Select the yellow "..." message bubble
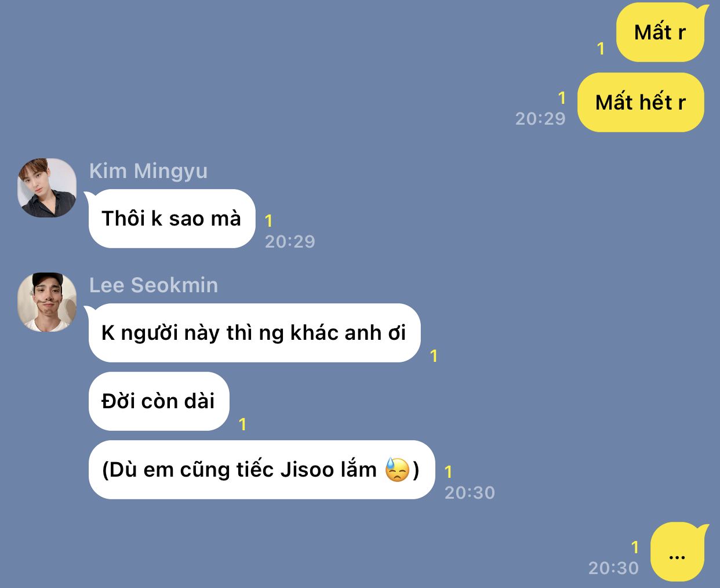 pyautogui.click(x=678, y=552)
